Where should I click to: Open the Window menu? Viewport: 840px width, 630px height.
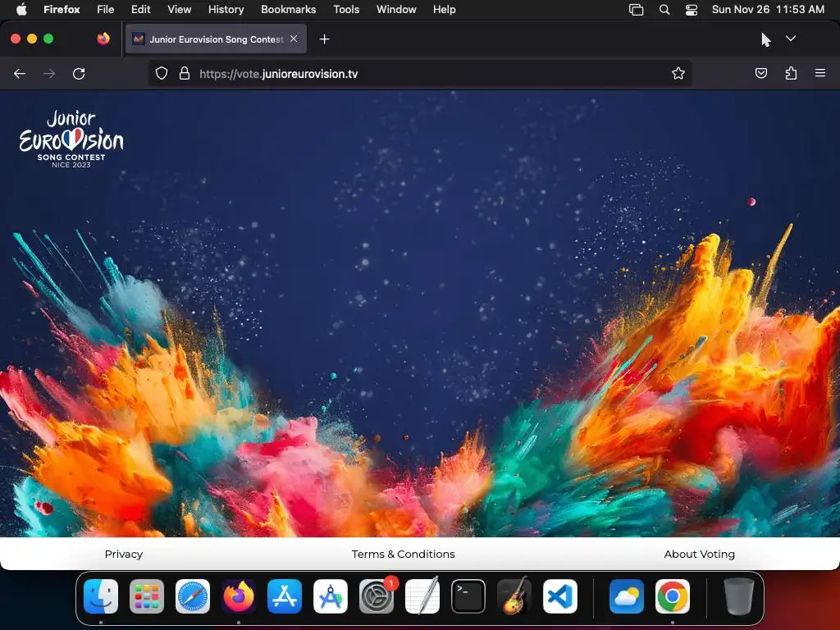(396, 9)
